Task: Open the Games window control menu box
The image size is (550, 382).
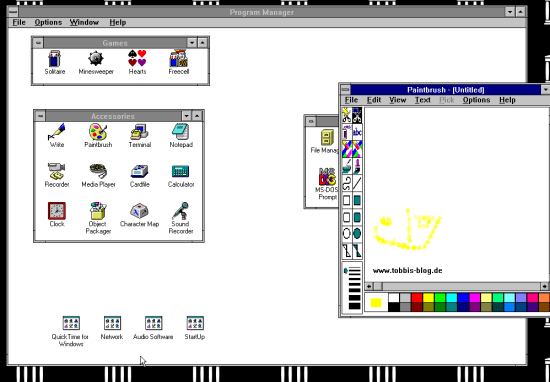Action: (38, 43)
